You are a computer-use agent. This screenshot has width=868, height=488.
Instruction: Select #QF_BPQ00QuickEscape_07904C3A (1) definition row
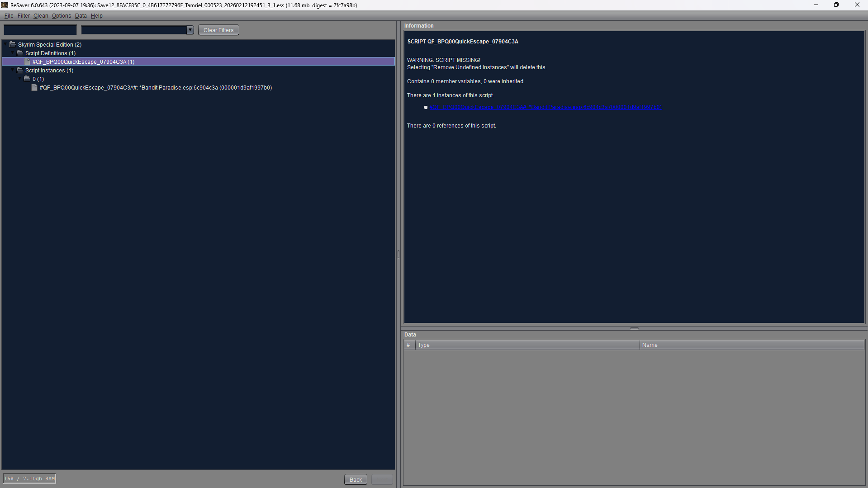coord(198,62)
